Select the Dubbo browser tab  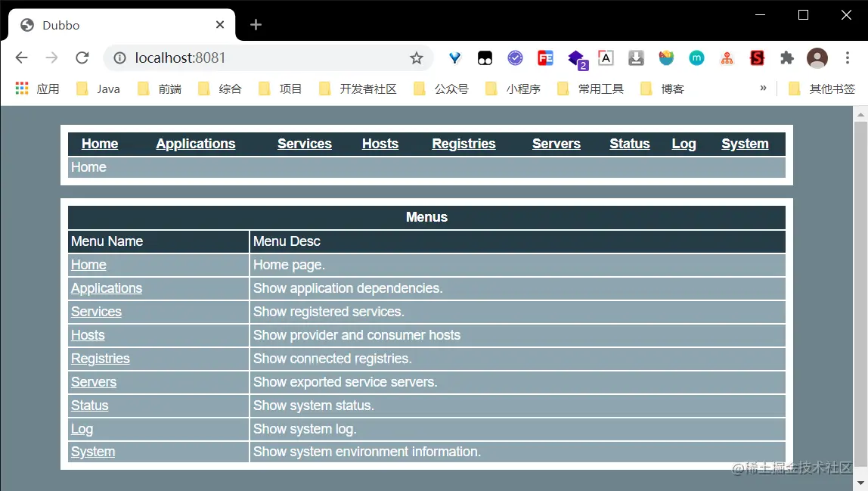[x=122, y=25]
